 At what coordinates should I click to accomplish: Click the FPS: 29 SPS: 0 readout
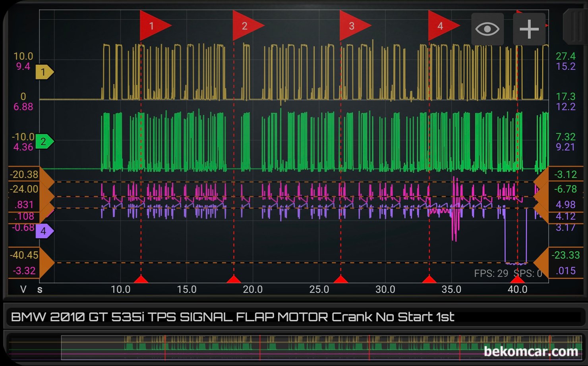pyautogui.click(x=508, y=274)
